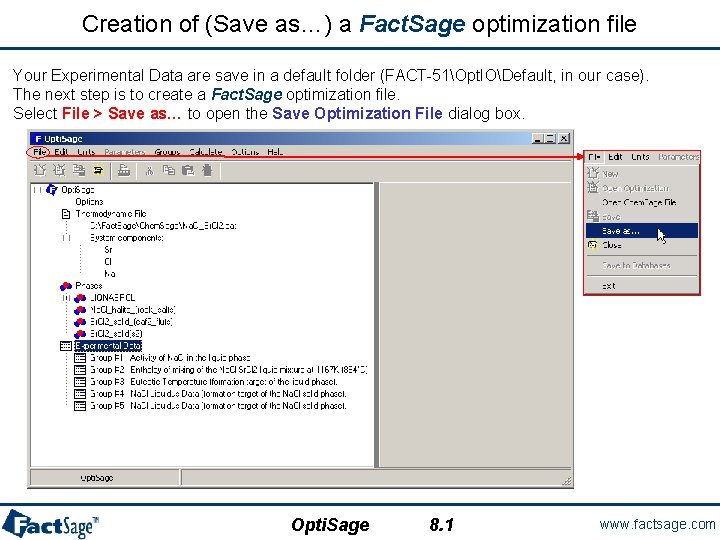Click the Group #1 table icon
Image resolution: width=720 pixels, height=540 pixels.
click(80, 358)
